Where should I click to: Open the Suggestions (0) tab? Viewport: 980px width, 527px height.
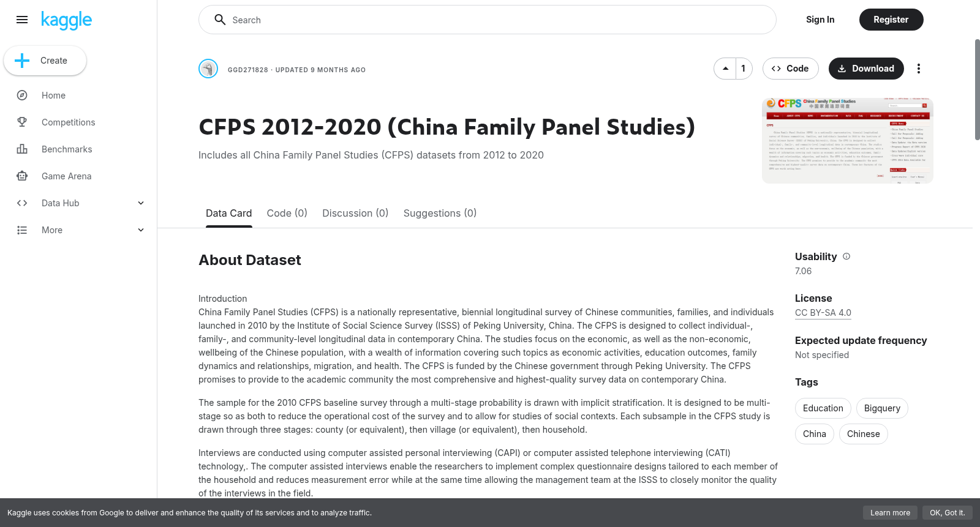click(440, 213)
